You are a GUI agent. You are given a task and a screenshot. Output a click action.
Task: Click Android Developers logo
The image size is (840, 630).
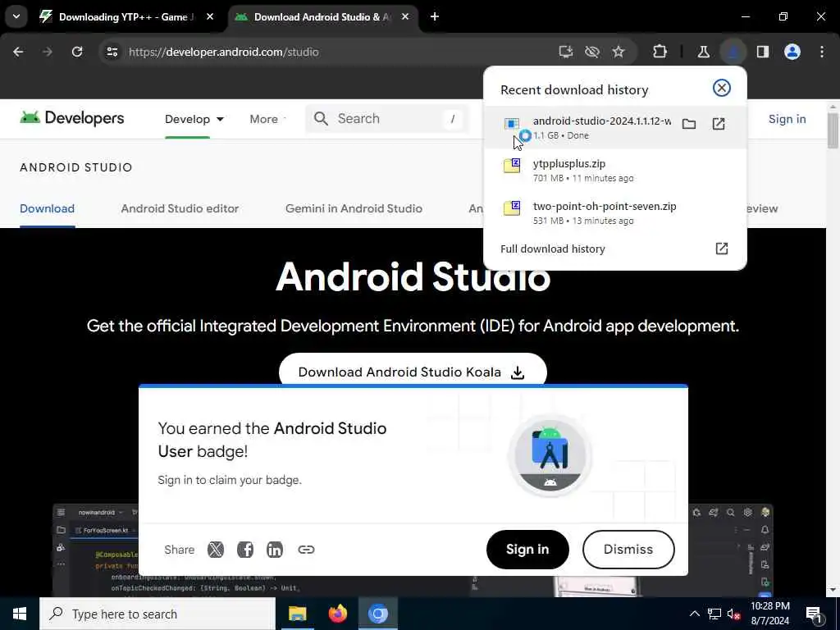coord(72,118)
